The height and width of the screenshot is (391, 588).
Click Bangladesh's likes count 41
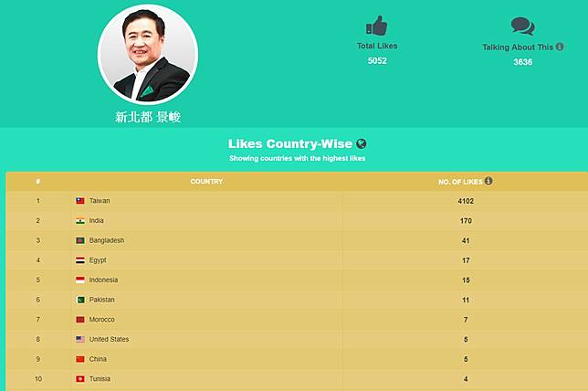pos(466,241)
